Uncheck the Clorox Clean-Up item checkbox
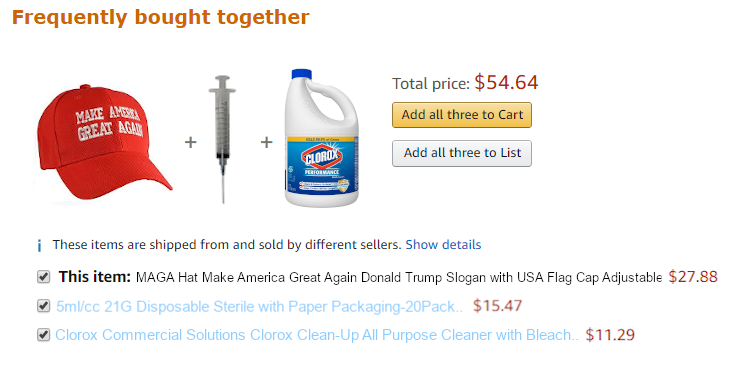The width and height of the screenshot is (735, 371). click(44, 334)
